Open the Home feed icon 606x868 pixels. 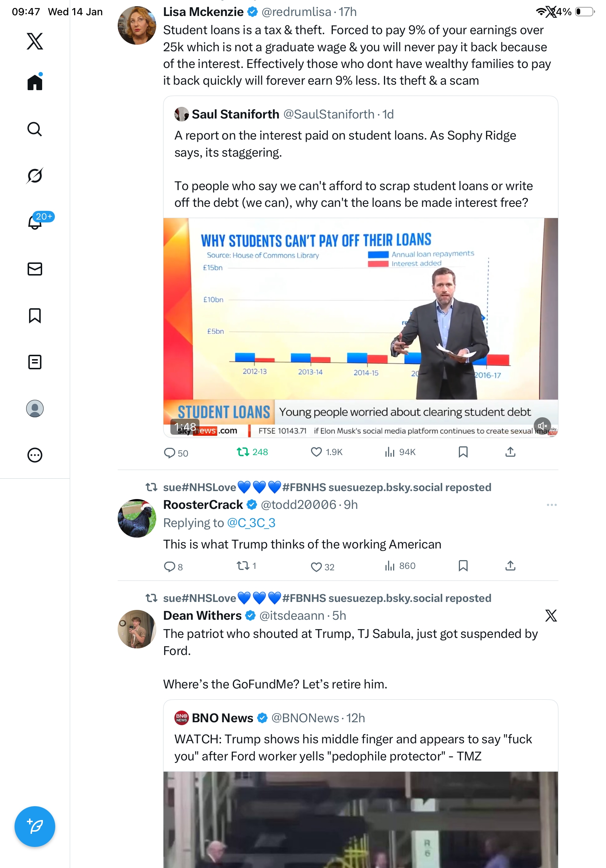point(35,82)
